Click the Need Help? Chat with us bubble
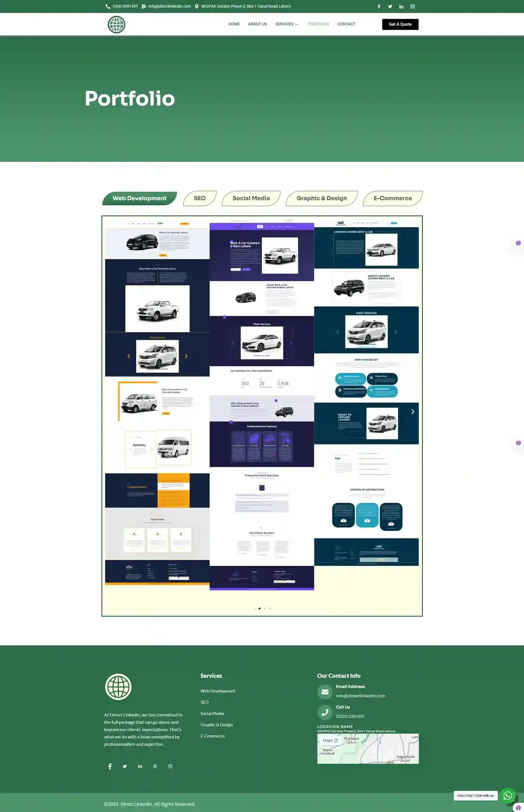Screen dimensions: 524x812 [475, 795]
